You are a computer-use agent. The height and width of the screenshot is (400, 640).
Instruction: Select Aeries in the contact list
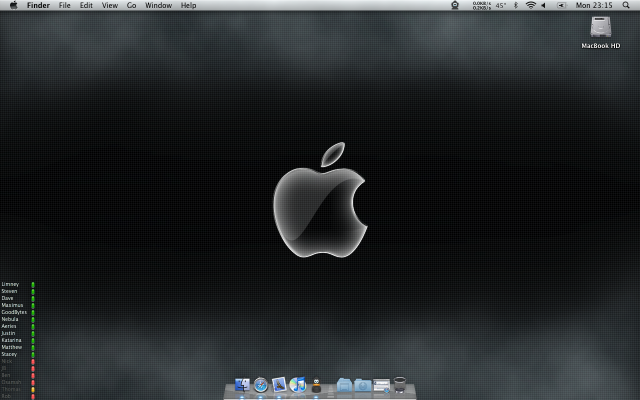pyautogui.click(x=9, y=326)
